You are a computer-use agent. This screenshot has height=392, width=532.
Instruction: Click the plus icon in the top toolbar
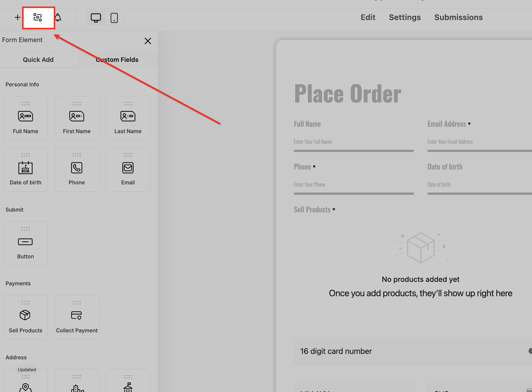pyautogui.click(x=17, y=17)
